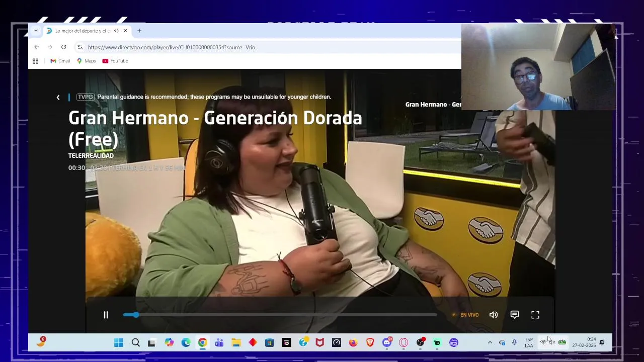Screen dimensions: 644x362
Task: Open the OneDrive cloud tray icon
Action: 502,342
